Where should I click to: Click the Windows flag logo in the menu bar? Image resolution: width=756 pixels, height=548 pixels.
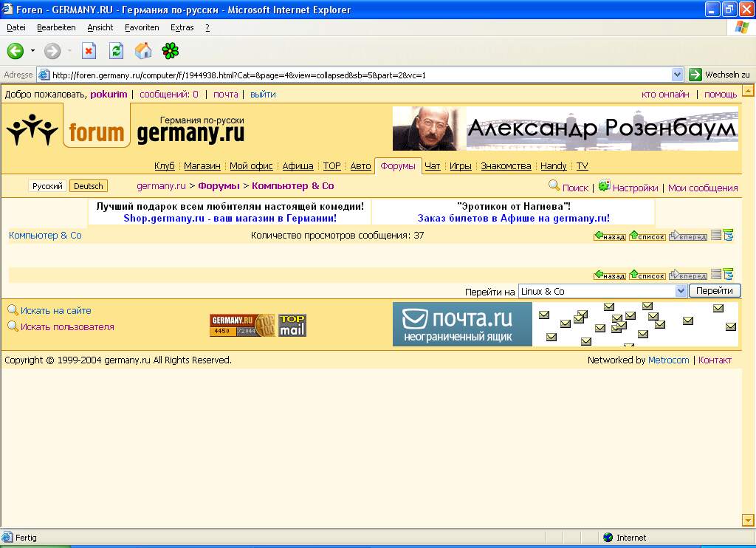(741, 27)
